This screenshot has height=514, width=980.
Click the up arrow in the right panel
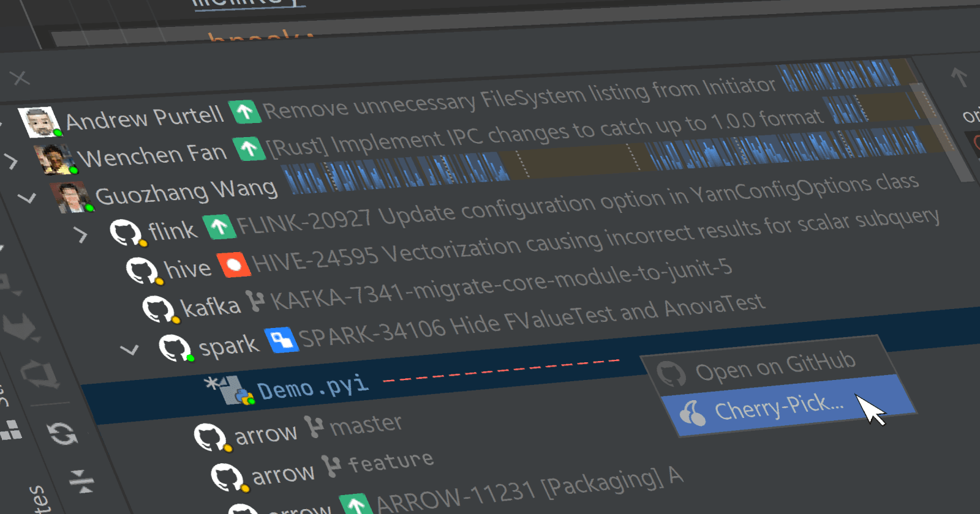point(959,77)
